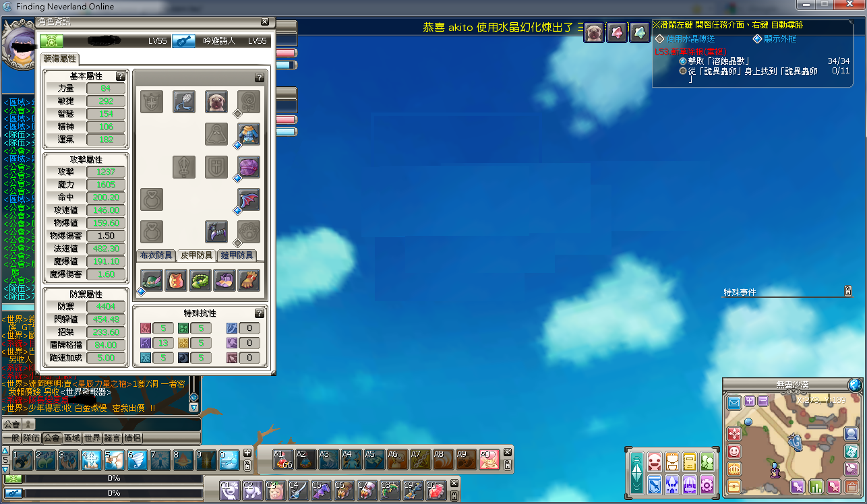Screen dimensions: 867x504
Task: Open the blue castle guild icon
Action: (672, 484)
